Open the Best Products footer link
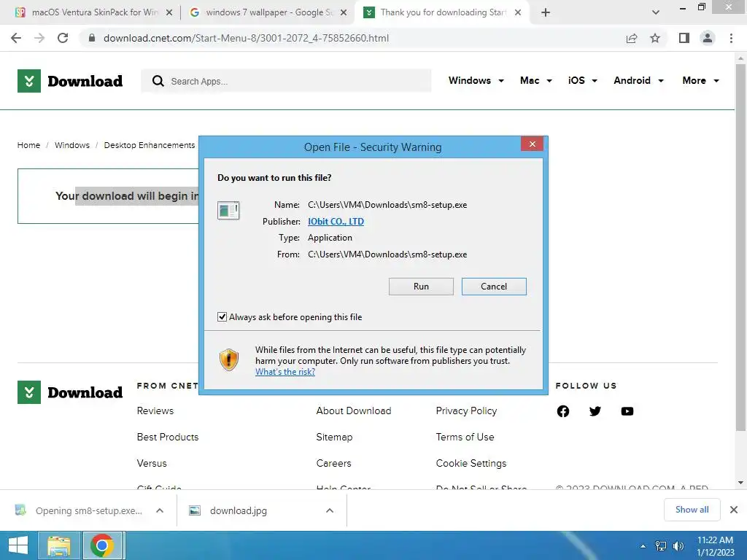The height and width of the screenshot is (560, 747). coord(168,437)
